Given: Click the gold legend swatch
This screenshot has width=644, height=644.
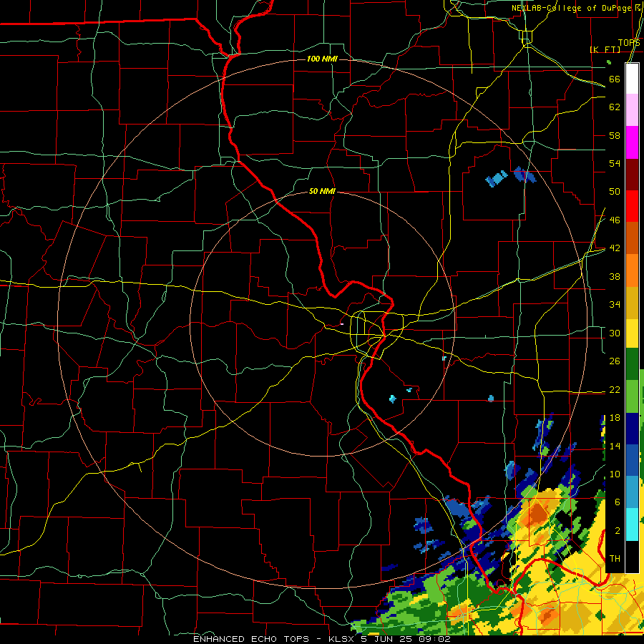Looking at the screenshot, I should point(632,303).
